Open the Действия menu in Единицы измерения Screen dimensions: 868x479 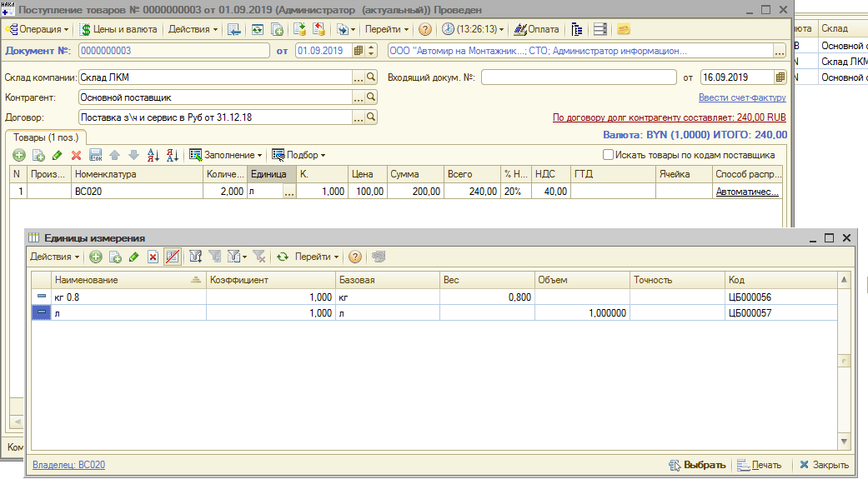(54, 257)
